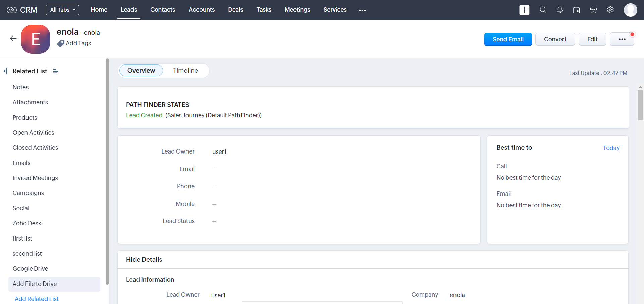Open the calendar icon in header

[576, 10]
